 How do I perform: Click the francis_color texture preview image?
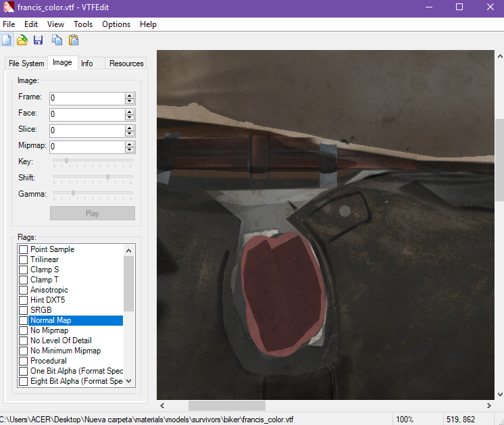[x=325, y=225]
